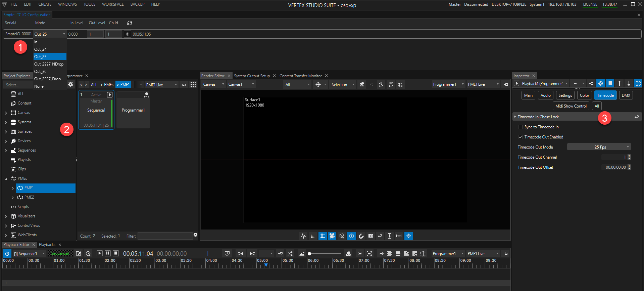Image resolution: width=644 pixels, height=291 pixels.
Task: Take a snapshot with the camera icon
Action: point(370,236)
